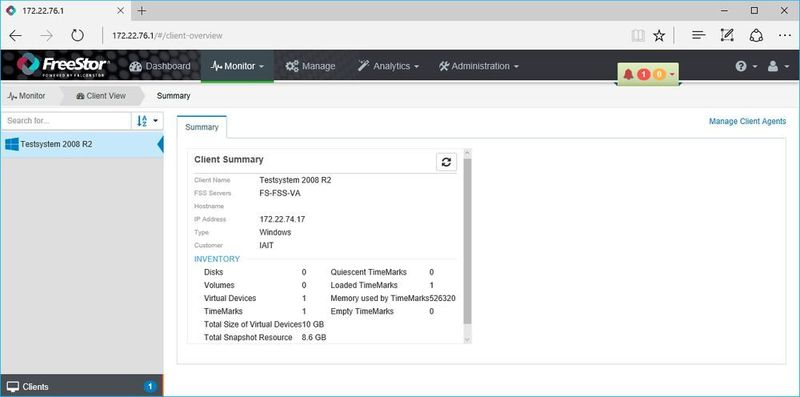Click the Search for... field
This screenshot has width=800, height=397.
[x=66, y=121]
